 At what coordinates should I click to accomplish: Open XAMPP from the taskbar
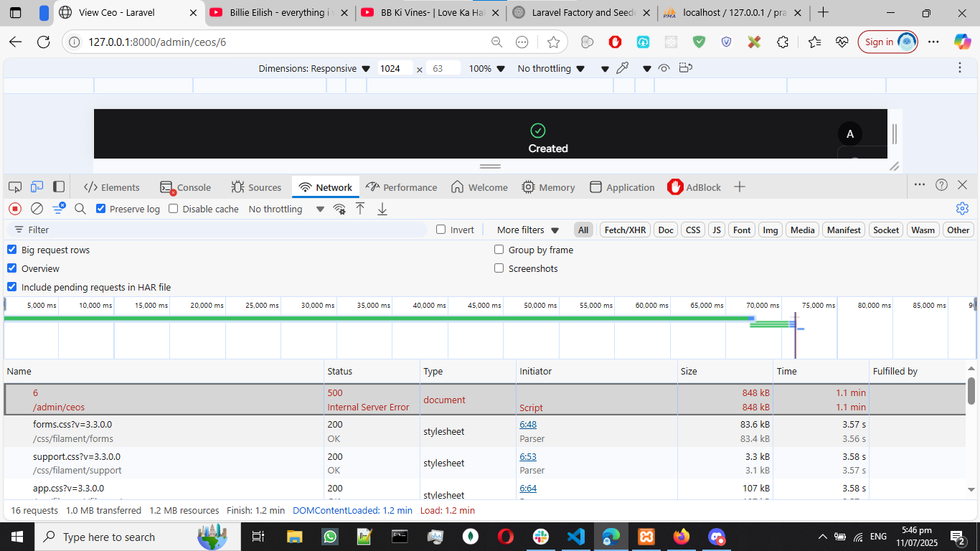[646, 537]
